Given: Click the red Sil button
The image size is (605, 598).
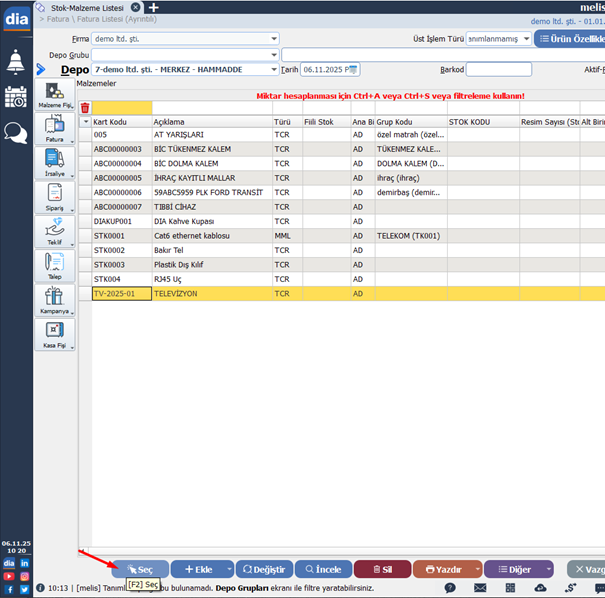Looking at the screenshot, I should coord(382,569).
